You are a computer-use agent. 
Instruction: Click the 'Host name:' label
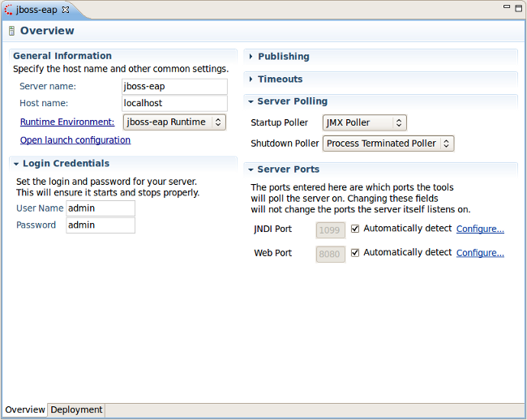pyautogui.click(x=44, y=103)
